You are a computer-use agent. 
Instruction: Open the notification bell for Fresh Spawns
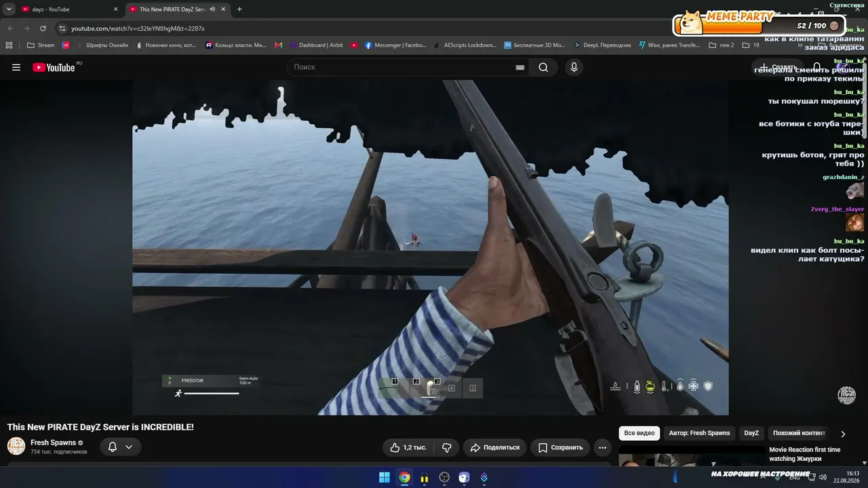tap(113, 447)
